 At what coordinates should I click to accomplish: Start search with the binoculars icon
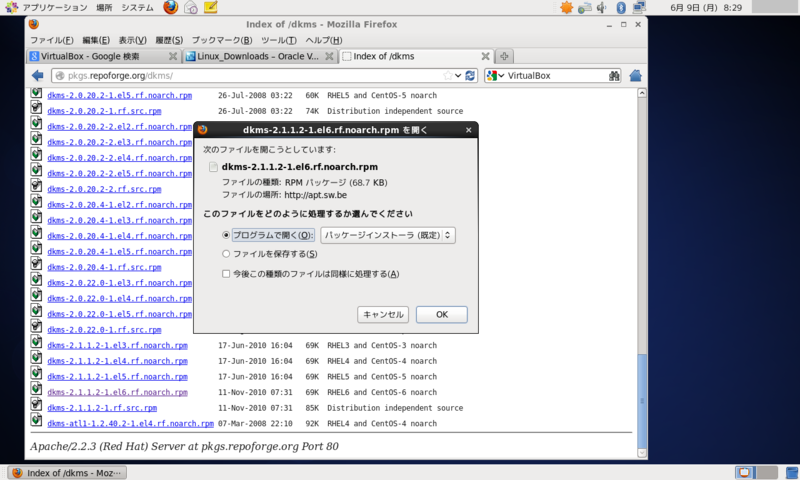point(614,75)
